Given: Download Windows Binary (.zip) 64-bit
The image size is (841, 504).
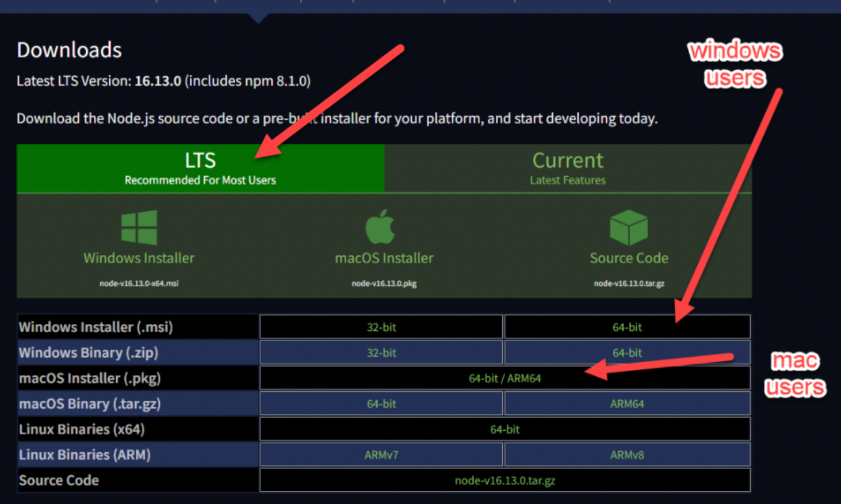Looking at the screenshot, I should tap(627, 353).
